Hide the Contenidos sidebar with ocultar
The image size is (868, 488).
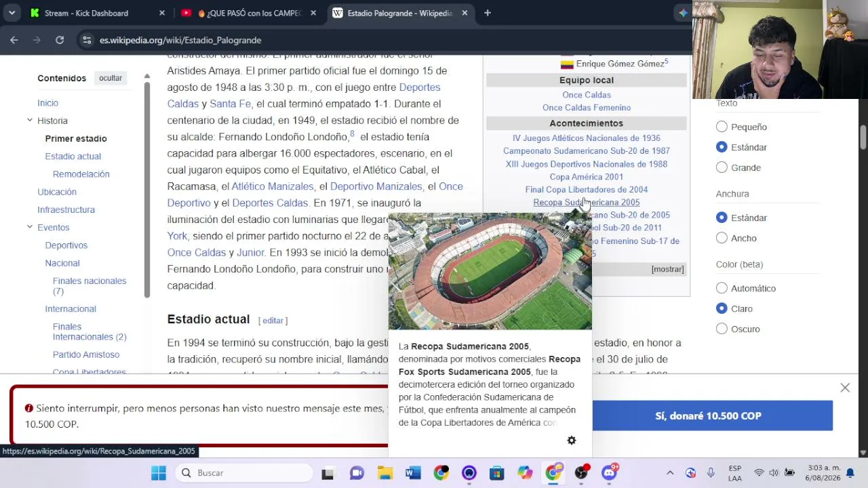[x=111, y=78]
